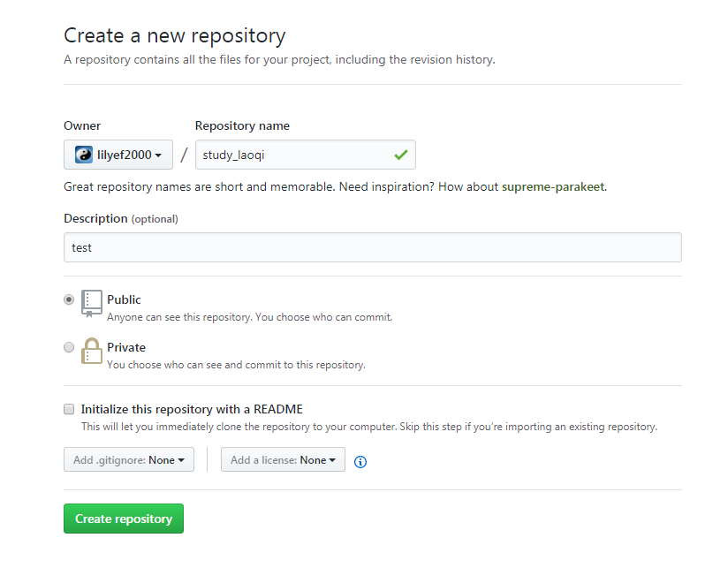Click the info icon beside license dropdown
Screen dimensions: 728x568
pyautogui.click(x=360, y=462)
